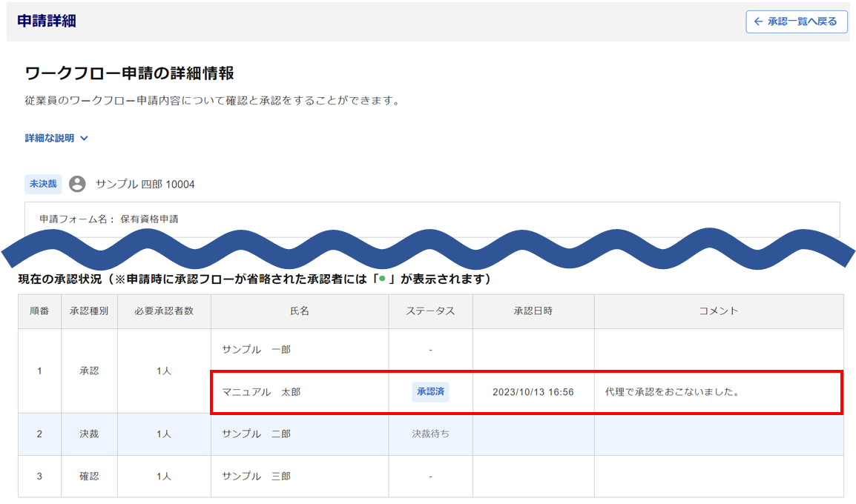Click the 順番 column header
856x504 pixels.
[39, 311]
